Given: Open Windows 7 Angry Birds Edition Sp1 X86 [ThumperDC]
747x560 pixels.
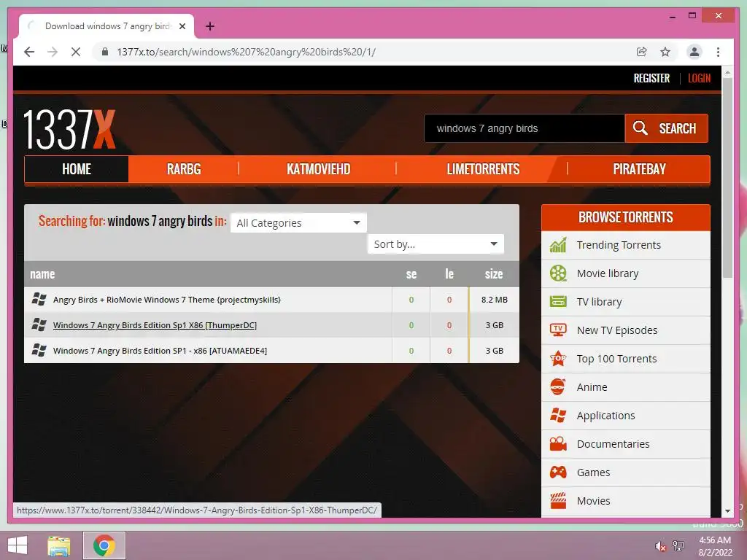Looking at the screenshot, I should [x=155, y=325].
